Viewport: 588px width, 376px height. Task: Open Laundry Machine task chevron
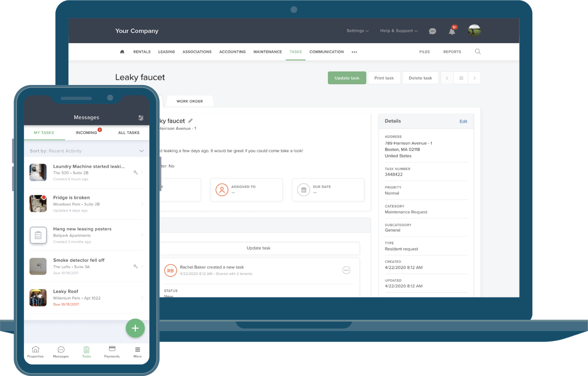(x=142, y=172)
